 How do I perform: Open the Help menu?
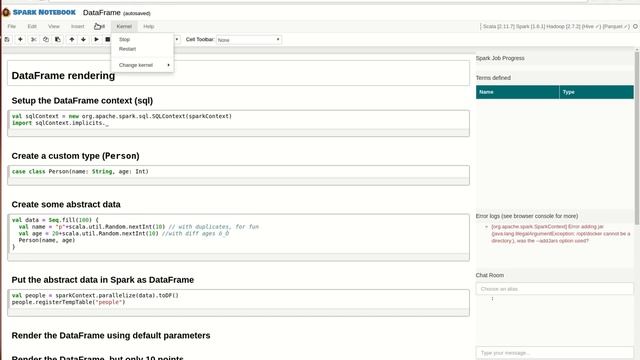(x=149, y=27)
